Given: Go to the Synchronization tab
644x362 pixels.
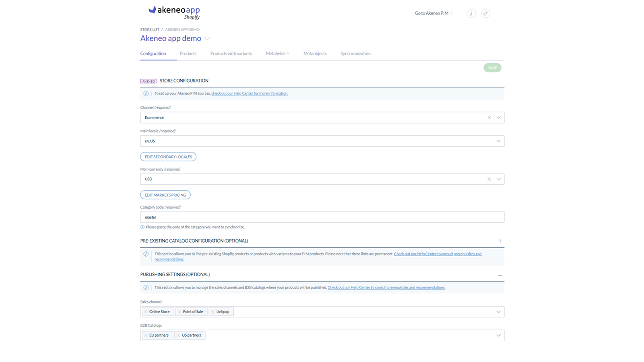Looking at the screenshot, I should coord(355,53).
